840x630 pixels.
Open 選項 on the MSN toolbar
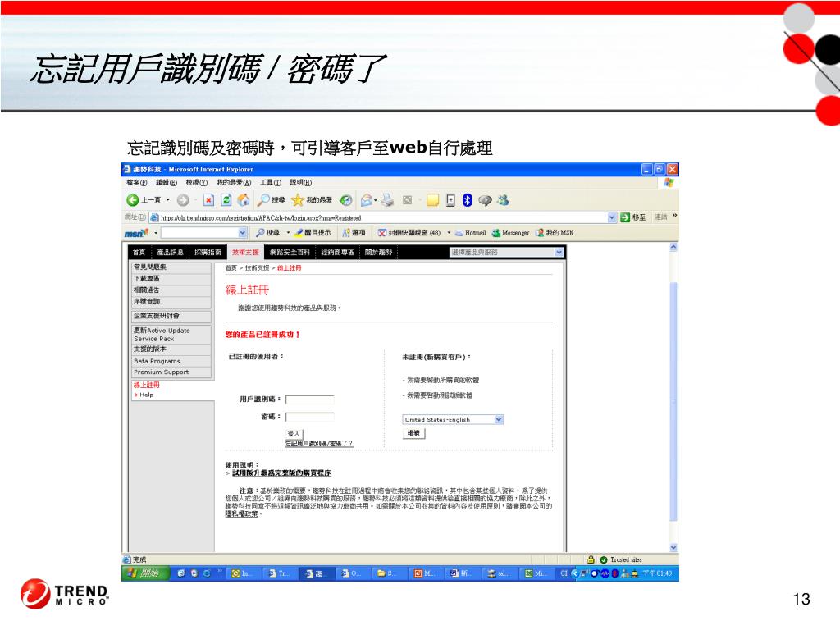click(354, 232)
